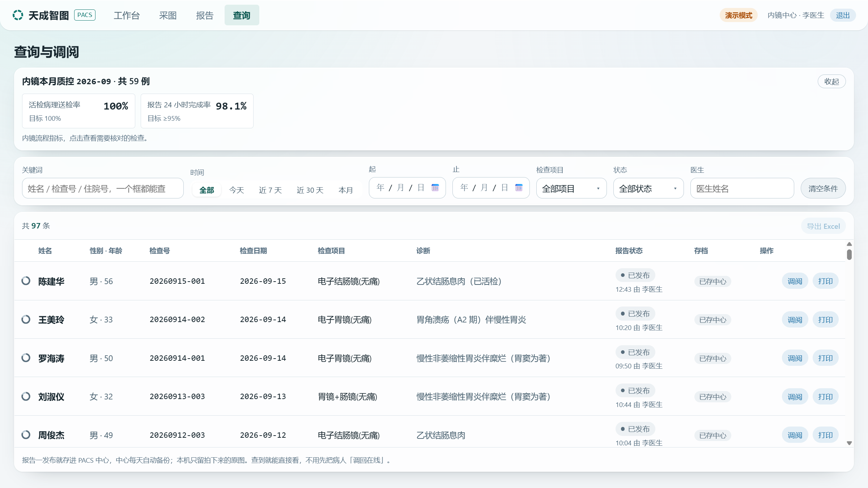
Task: Open the 活检病理送检率 metric card
Action: [x=78, y=111]
